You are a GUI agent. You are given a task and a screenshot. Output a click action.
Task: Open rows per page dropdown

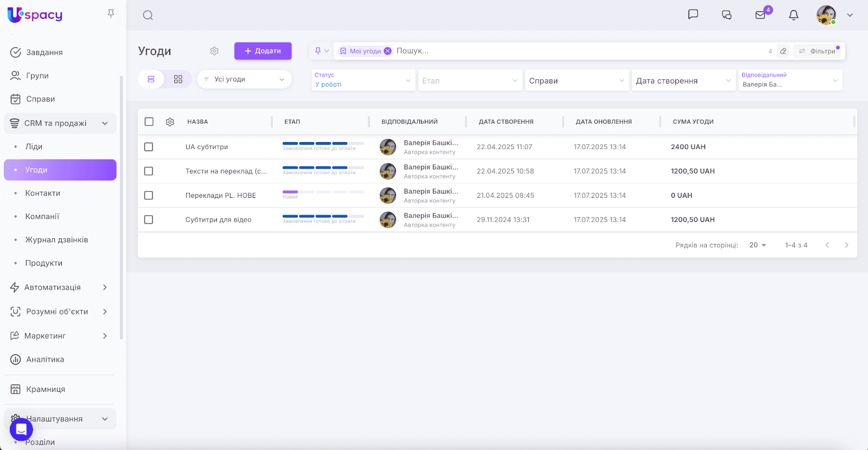757,245
